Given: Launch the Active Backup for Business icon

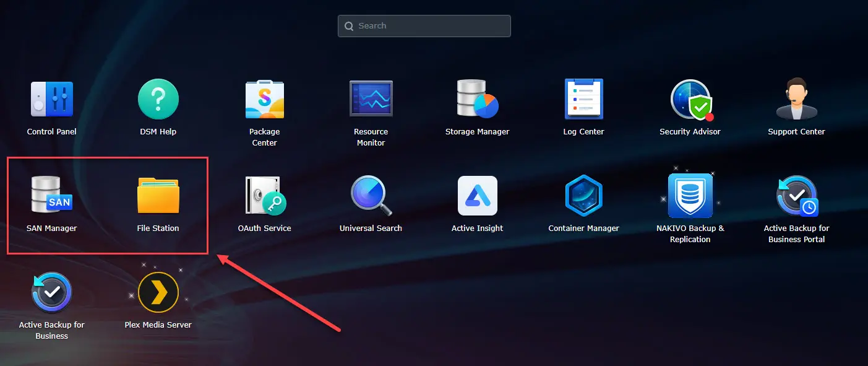Looking at the screenshot, I should coord(52,292).
